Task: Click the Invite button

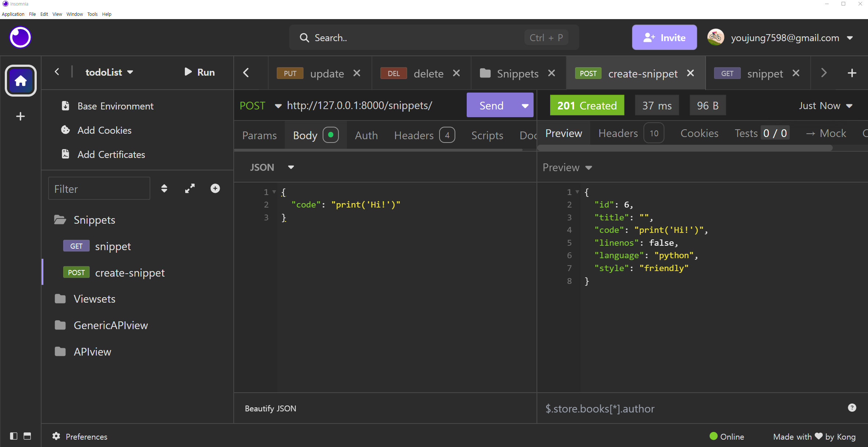Action: pyautogui.click(x=664, y=37)
